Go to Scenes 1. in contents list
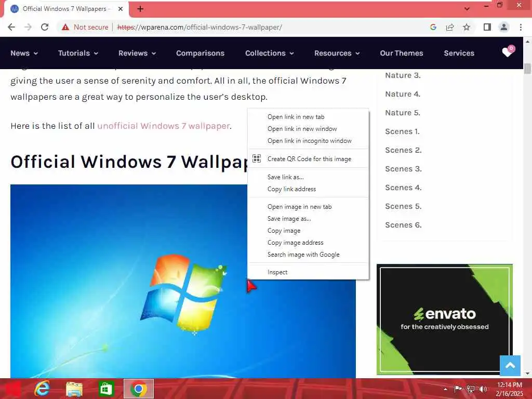The width and height of the screenshot is (532, 399). (403, 131)
